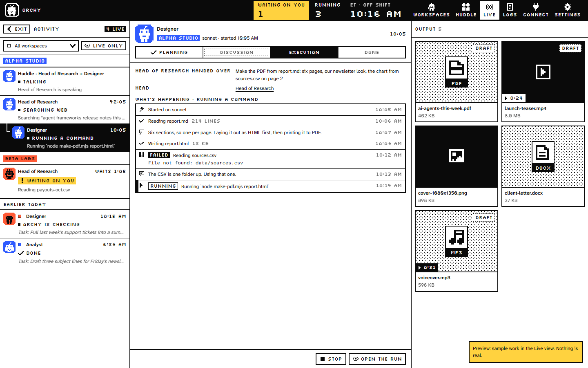The width and height of the screenshot is (588, 368).
Task: Click the 0:24 play control
Action: point(514,98)
